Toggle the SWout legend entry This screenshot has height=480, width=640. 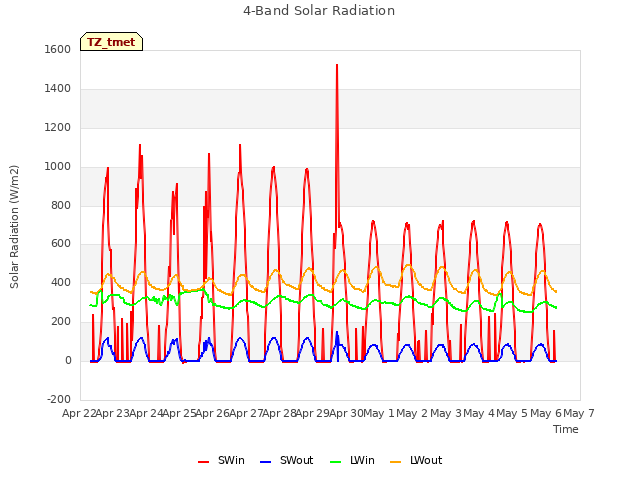point(287,460)
